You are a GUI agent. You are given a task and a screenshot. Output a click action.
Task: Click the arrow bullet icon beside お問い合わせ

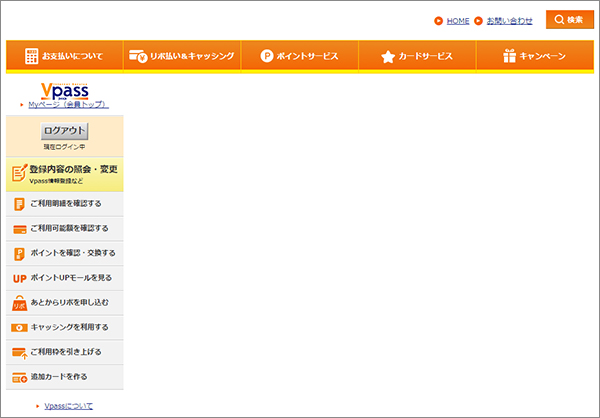tap(478, 21)
